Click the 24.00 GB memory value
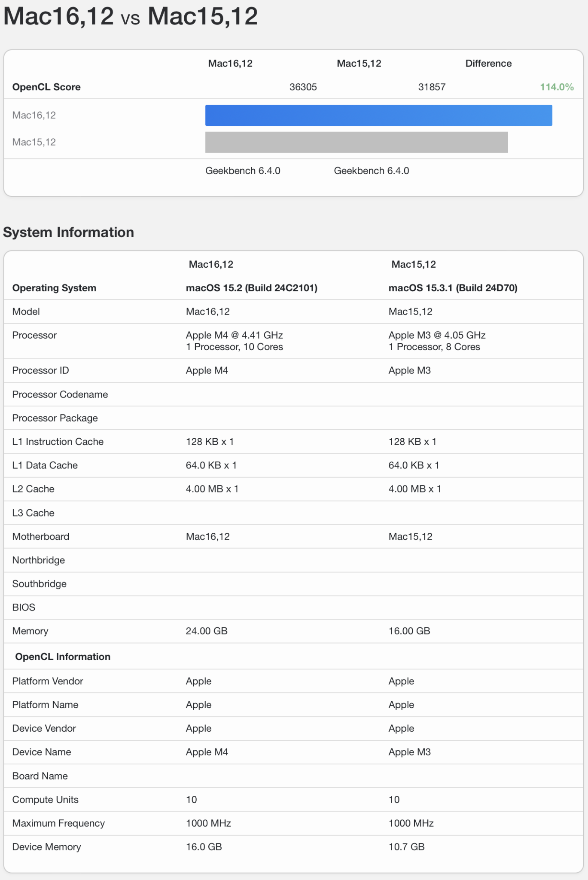 pyautogui.click(x=206, y=631)
